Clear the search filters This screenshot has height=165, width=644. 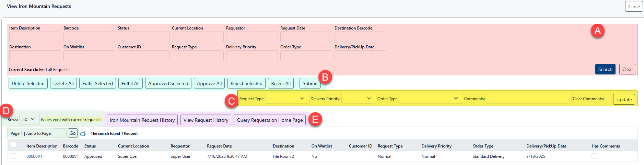(x=627, y=69)
